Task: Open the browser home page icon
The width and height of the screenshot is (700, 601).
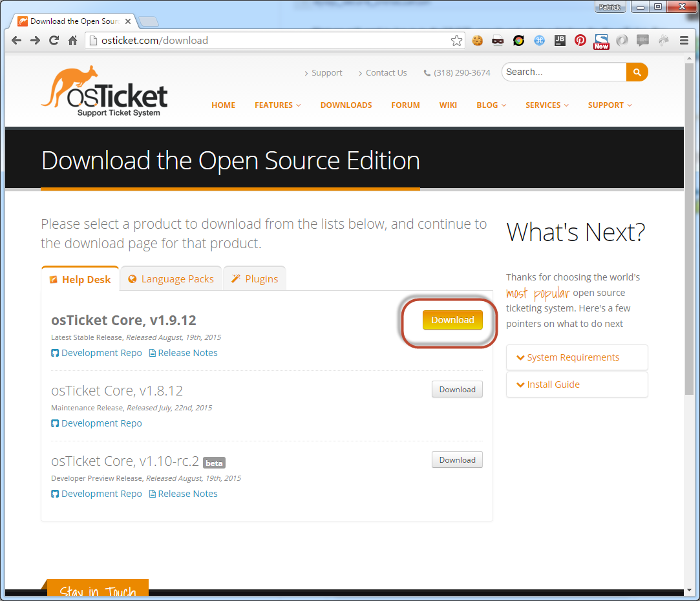Action: (73, 41)
